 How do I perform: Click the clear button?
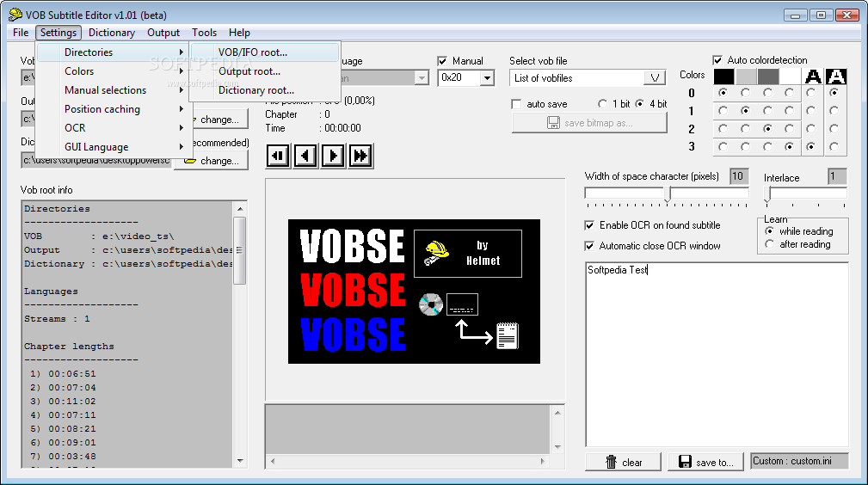(624, 462)
